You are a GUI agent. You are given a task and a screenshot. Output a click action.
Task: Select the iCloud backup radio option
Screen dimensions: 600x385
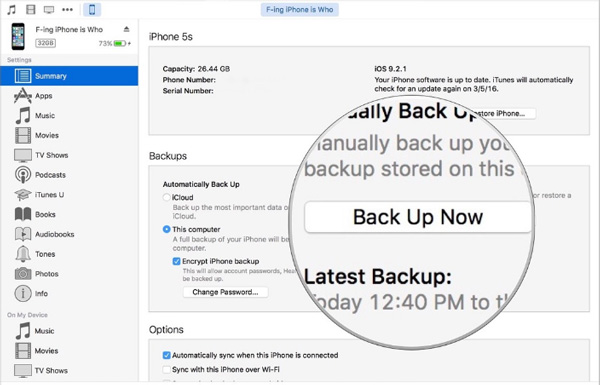tap(166, 197)
